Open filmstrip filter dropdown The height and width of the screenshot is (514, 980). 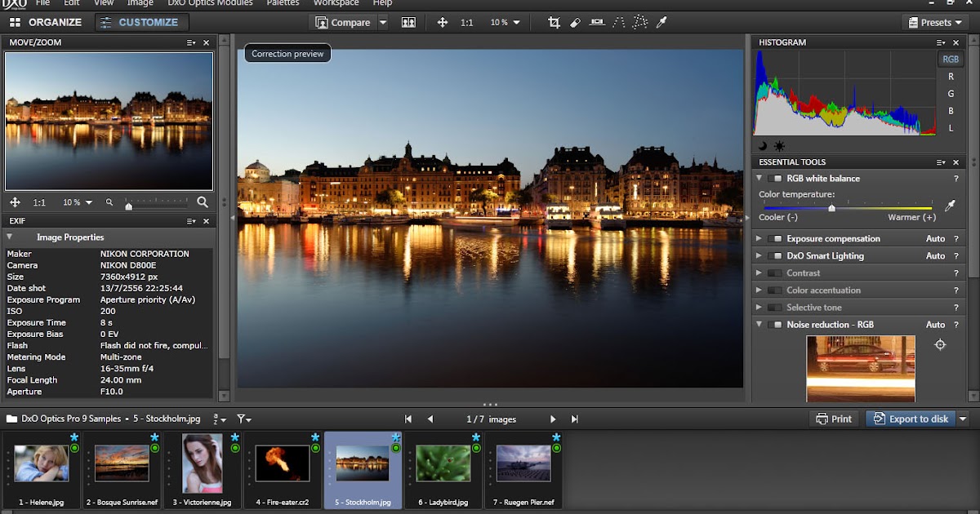point(243,419)
